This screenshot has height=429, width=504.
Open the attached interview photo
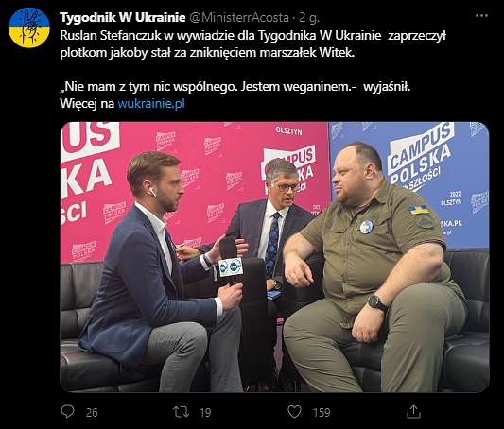274,257
